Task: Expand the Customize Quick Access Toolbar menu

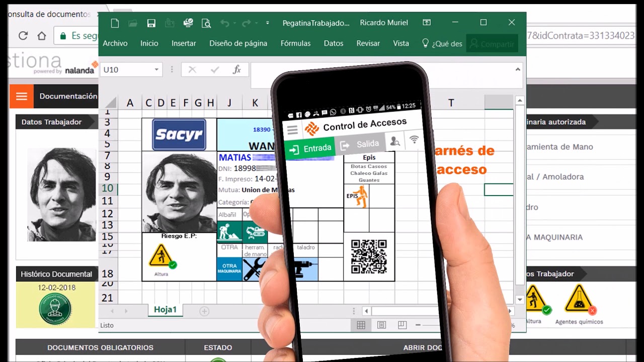Action: click(x=268, y=23)
